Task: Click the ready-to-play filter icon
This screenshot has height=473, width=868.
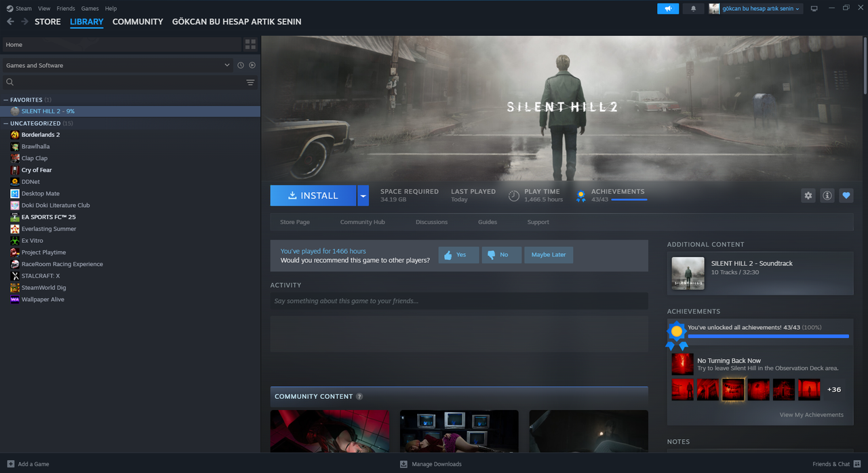Action: coord(252,65)
